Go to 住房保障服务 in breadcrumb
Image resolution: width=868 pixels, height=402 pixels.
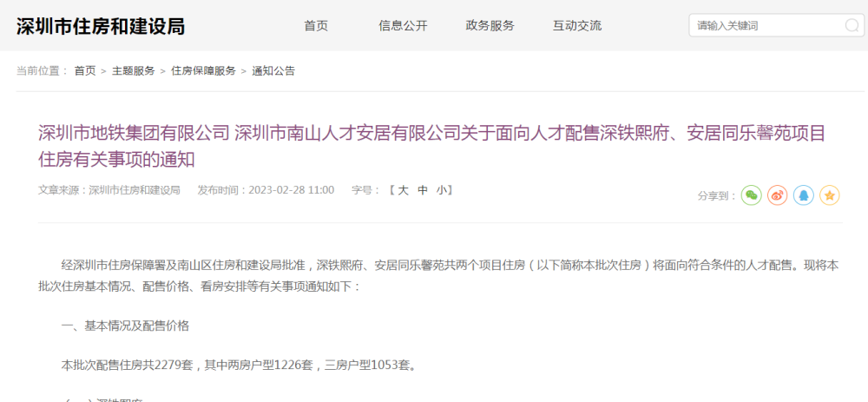click(203, 71)
